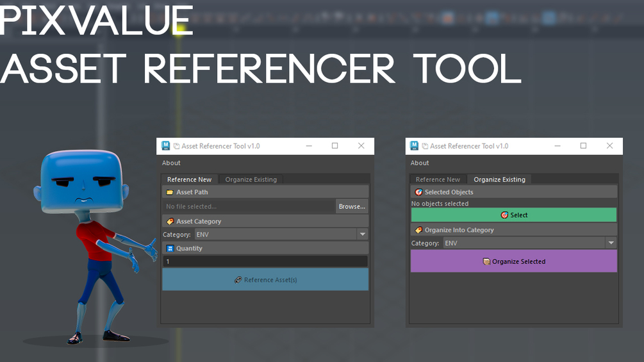
Task: Open About menu in right window
Action: coord(420,163)
